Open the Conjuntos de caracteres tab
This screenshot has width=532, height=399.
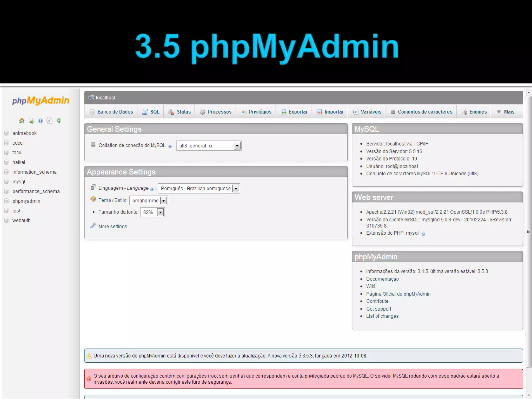pos(421,112)
